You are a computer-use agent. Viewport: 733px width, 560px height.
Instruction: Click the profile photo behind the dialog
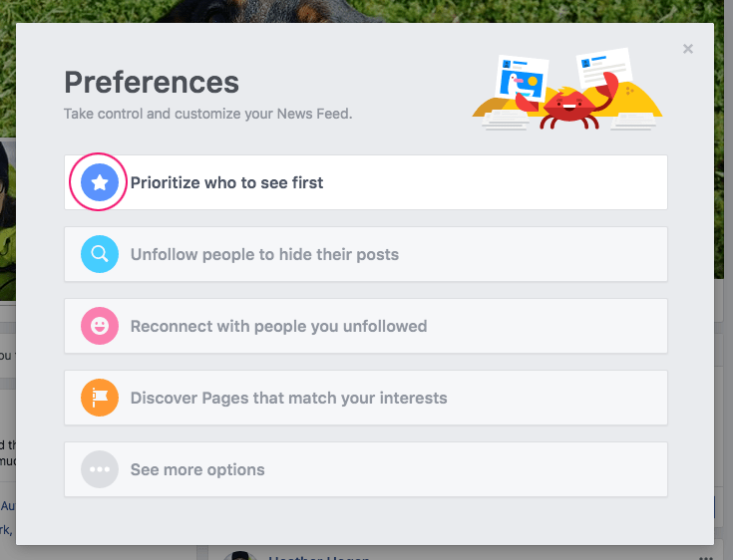[7, 219]
